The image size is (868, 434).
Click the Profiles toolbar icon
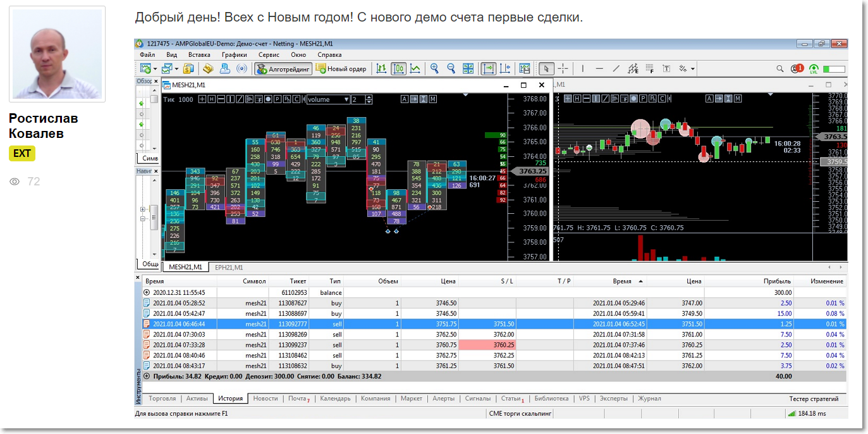click(167, 68)
